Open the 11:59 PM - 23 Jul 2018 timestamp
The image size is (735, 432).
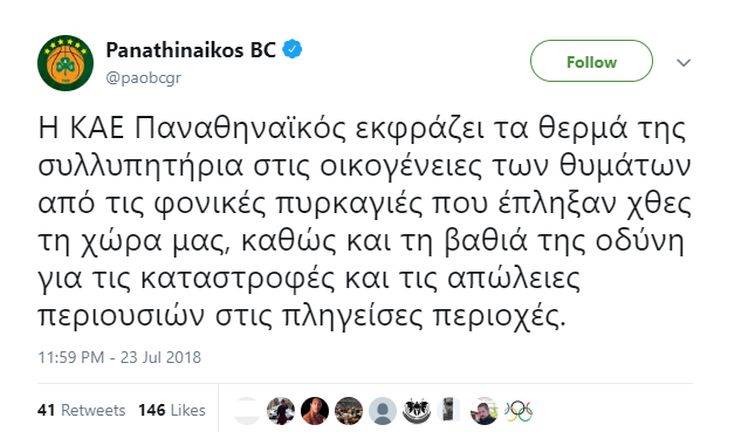(x=118, y=356)
